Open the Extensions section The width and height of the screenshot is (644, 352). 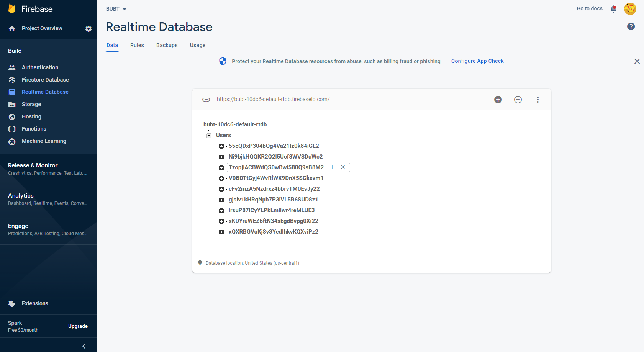tap(35, 303)
